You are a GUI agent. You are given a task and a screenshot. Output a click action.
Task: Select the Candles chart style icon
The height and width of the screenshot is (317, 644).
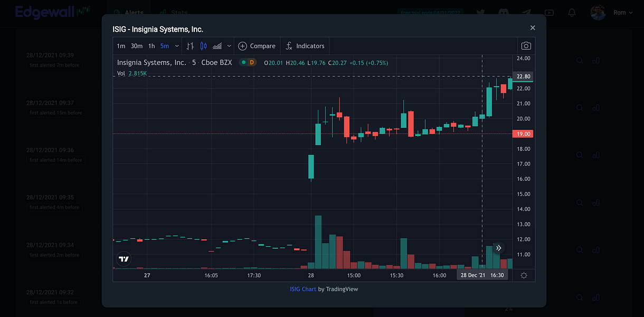pyautogui.click(x=204, y=46)
